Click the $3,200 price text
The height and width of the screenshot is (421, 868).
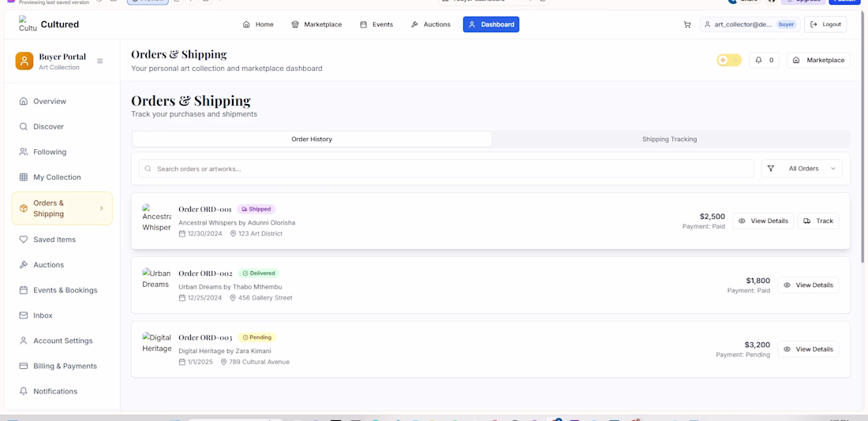point(758,345)
